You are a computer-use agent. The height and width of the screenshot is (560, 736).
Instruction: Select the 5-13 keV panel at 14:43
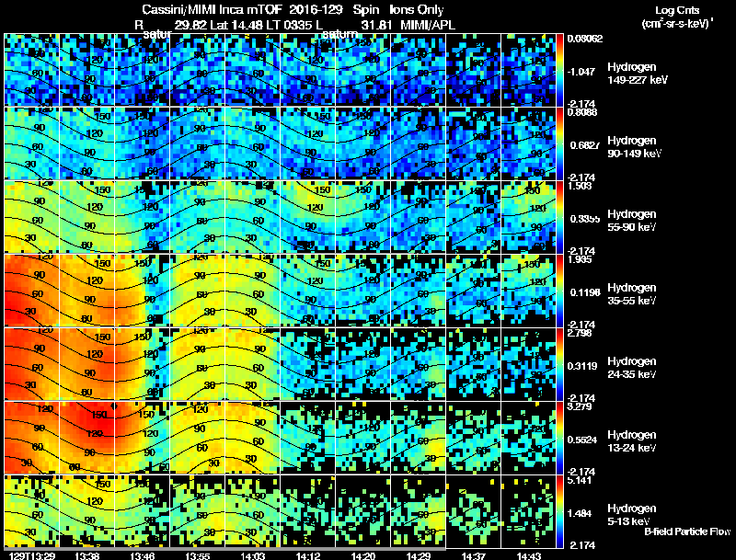(x=528, y=511)
